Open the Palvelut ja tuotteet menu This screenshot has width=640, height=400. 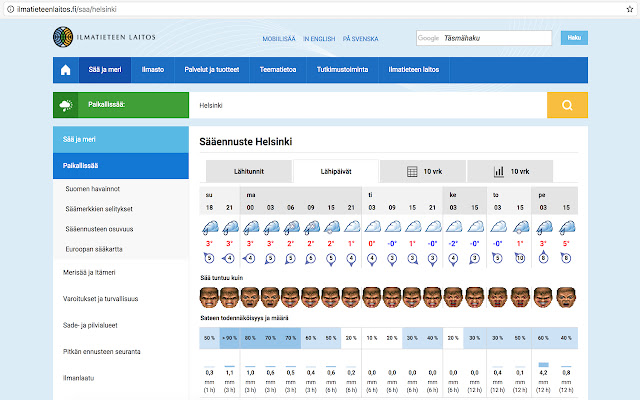click(212, 70)
